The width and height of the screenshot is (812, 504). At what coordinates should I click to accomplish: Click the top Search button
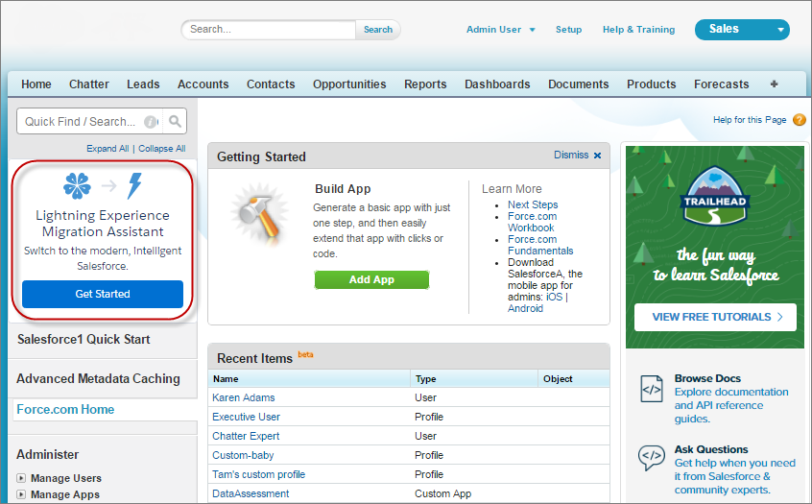tap(378, 30)
